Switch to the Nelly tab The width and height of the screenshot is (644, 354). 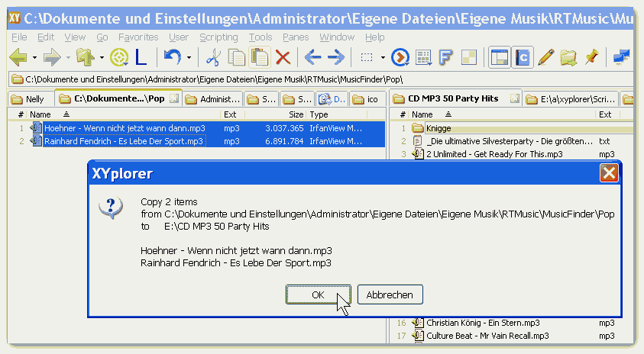point(31,99)
